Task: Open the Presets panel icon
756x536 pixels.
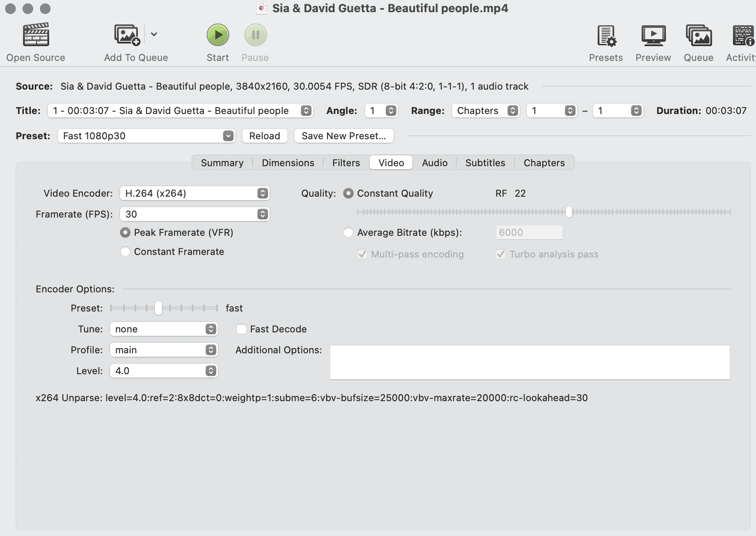Action: (x=606, y=36)
